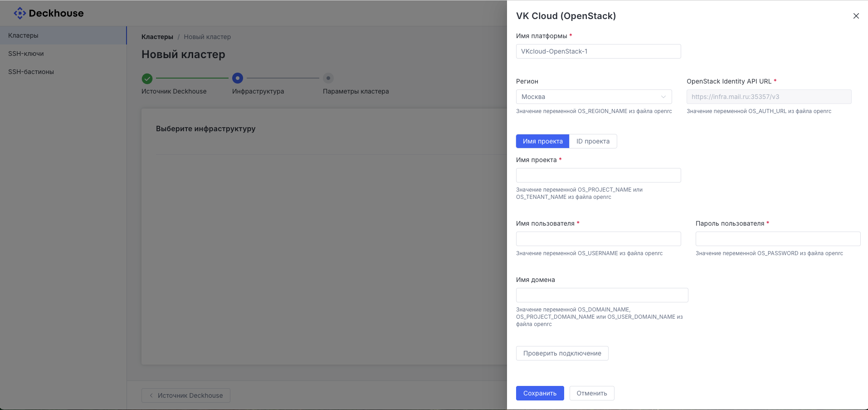Switch to the Имя проекта tab
The image size is (868, 410).
click(542, 141)
